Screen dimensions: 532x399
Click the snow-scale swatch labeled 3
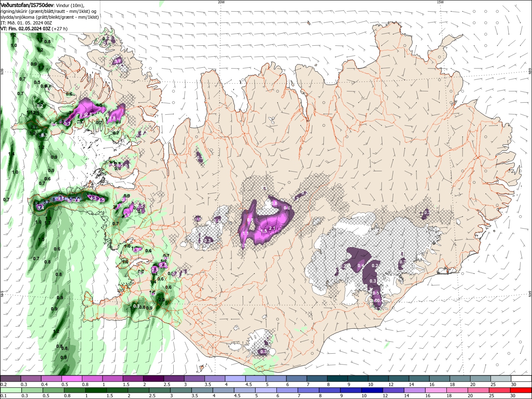(x=194, y=379)
